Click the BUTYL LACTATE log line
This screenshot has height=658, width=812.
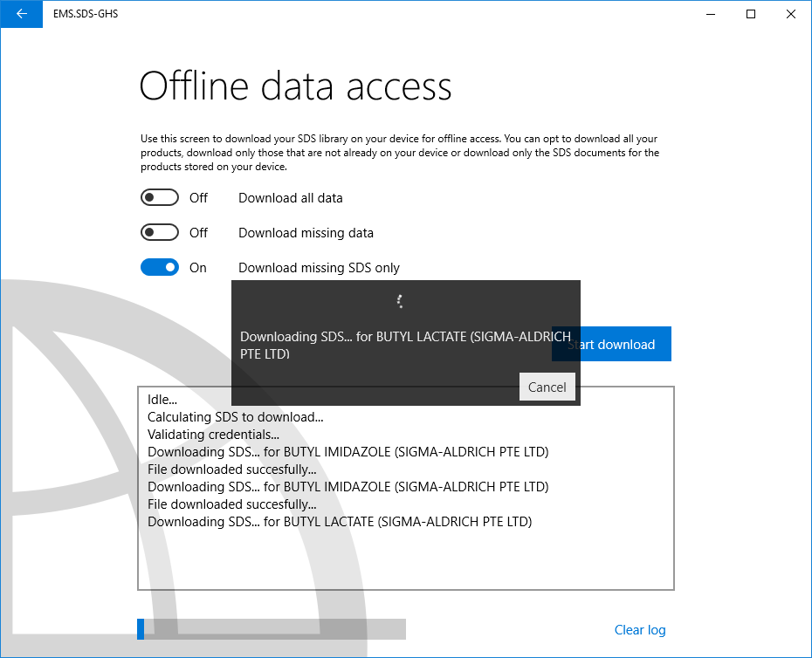click(340, 521)
